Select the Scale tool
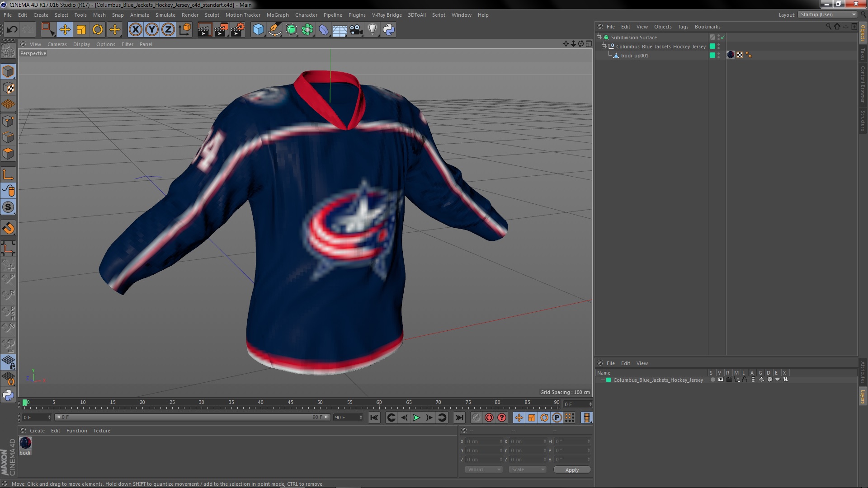The width and height of the screenshot is (868, 488). click(x=81, y=30)
